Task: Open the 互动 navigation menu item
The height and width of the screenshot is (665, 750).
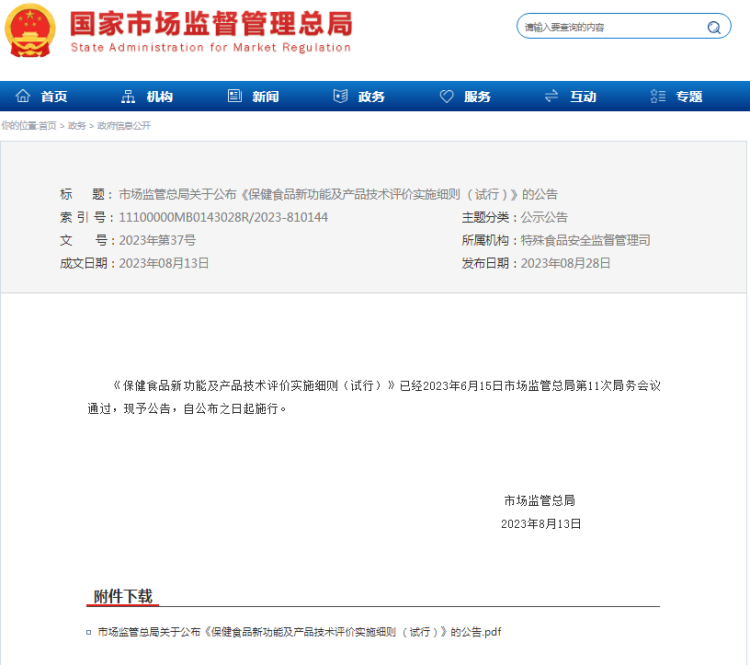Action: pos(583,96)
